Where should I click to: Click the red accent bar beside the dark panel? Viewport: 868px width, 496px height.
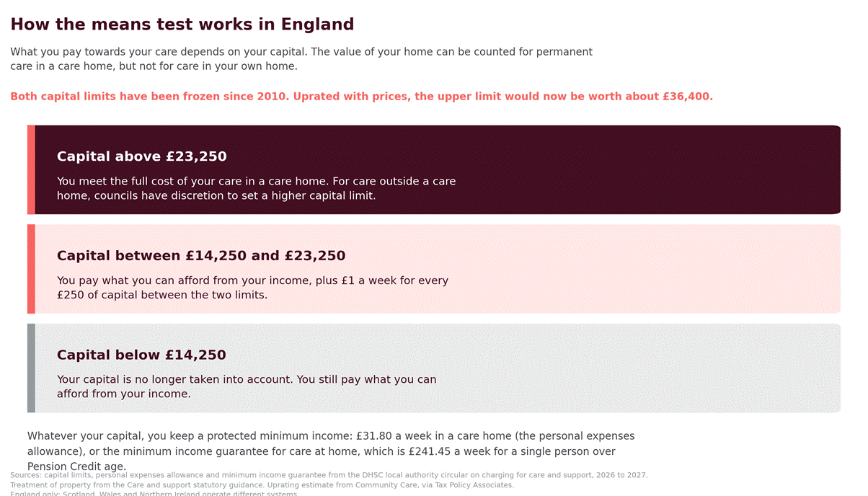click(31, 170)
